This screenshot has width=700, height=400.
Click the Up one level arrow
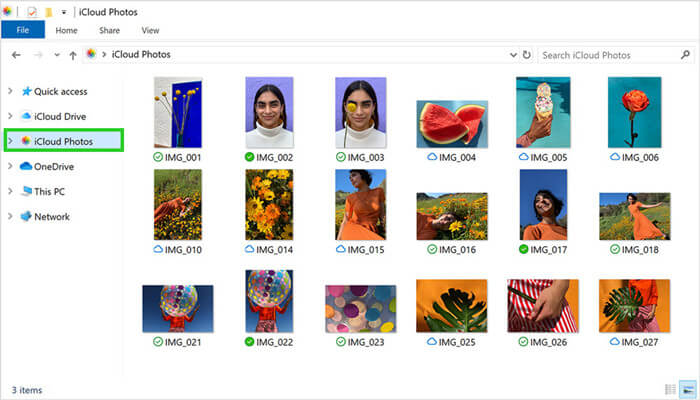(73, 55)
